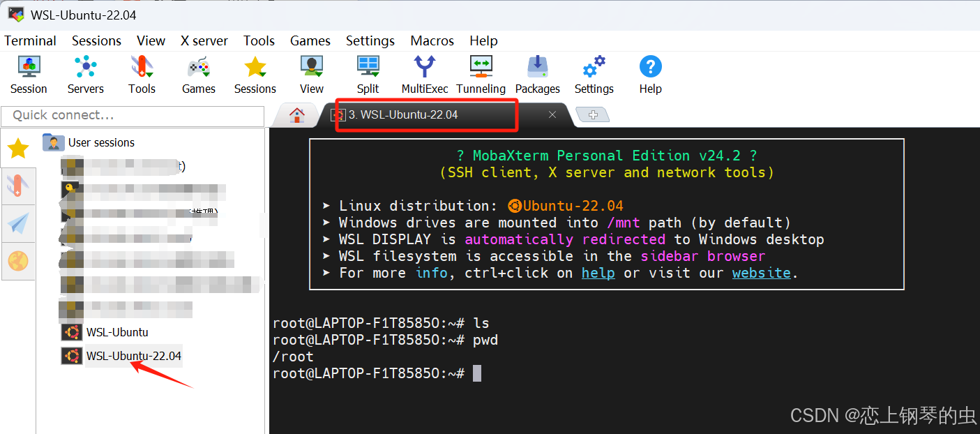
Task: Open the Session creation icon
Action: [29, 73]
